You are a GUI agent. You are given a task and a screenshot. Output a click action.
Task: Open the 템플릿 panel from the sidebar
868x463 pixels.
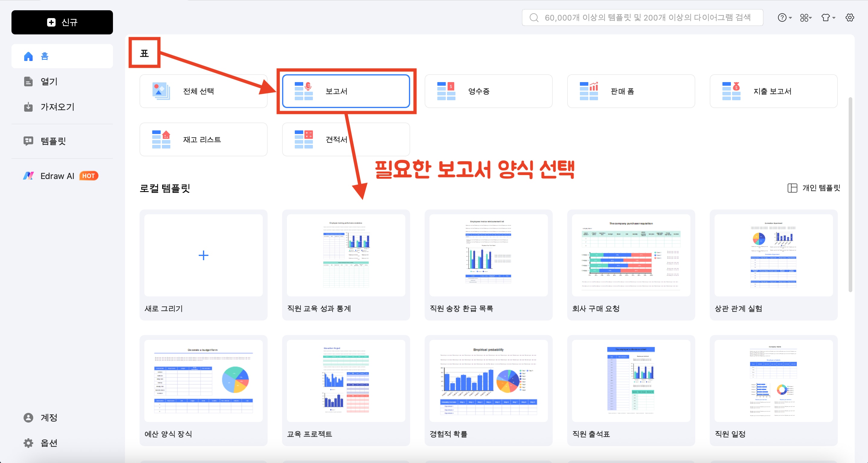[x=28, y=141]
